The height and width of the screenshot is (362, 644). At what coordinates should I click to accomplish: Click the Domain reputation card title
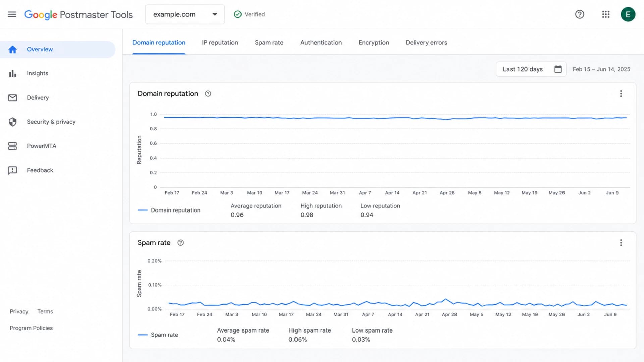coord(168,94)
